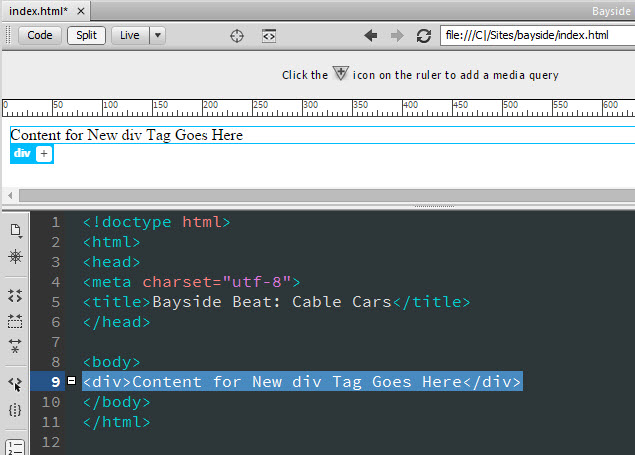The width and height of the screenshot is (635, 455).
Task: Click the Select Parent Tag icon
Action: coord(15,383)
